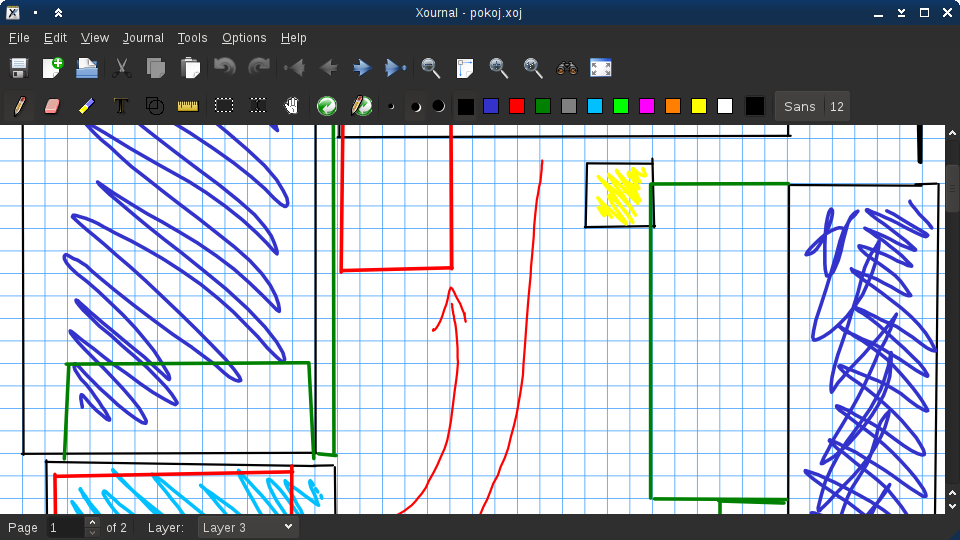The width and height of the screenshot is (960, 540).
Task: Open the Options menu
Action: pos(244,38)
